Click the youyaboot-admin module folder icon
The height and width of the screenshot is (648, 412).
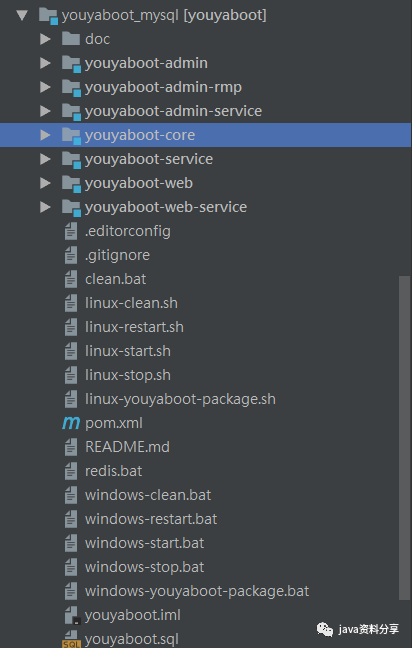71,64
